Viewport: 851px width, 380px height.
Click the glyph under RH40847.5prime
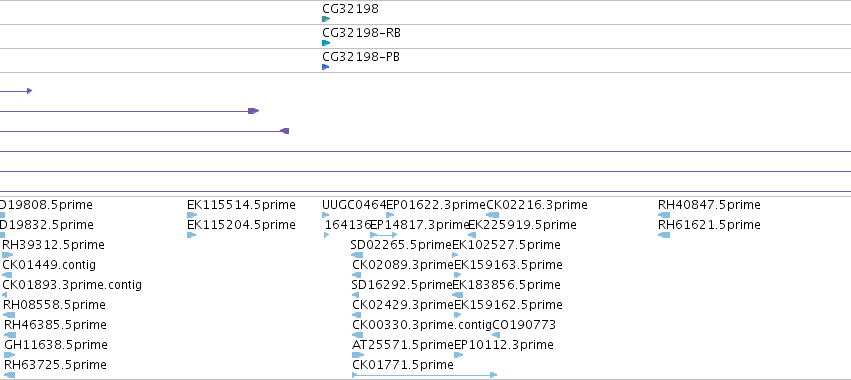tap(664, 215)
